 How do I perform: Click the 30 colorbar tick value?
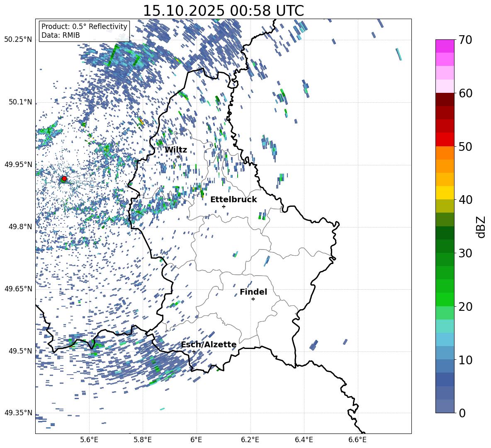tap(466, 253)
